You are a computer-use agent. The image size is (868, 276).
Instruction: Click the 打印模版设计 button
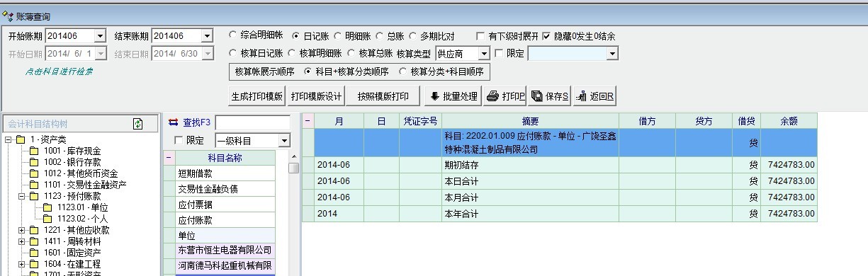coord(317,96)
